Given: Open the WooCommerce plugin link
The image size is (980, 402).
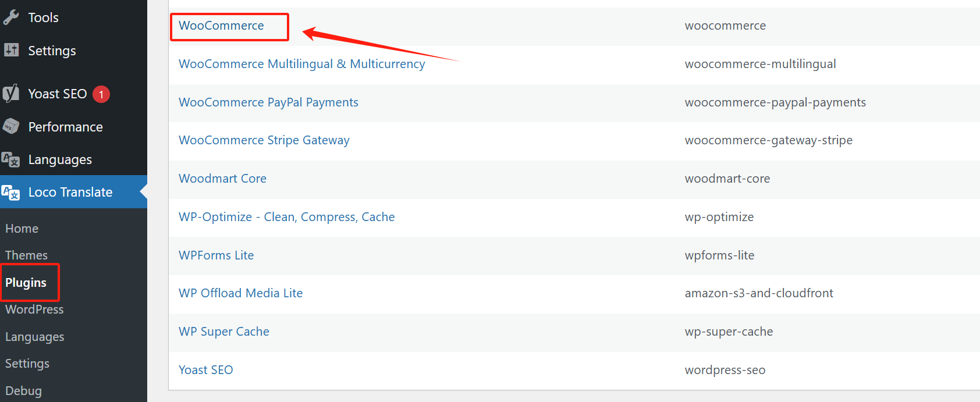Looking at the screenshot, I should (221, 26).
